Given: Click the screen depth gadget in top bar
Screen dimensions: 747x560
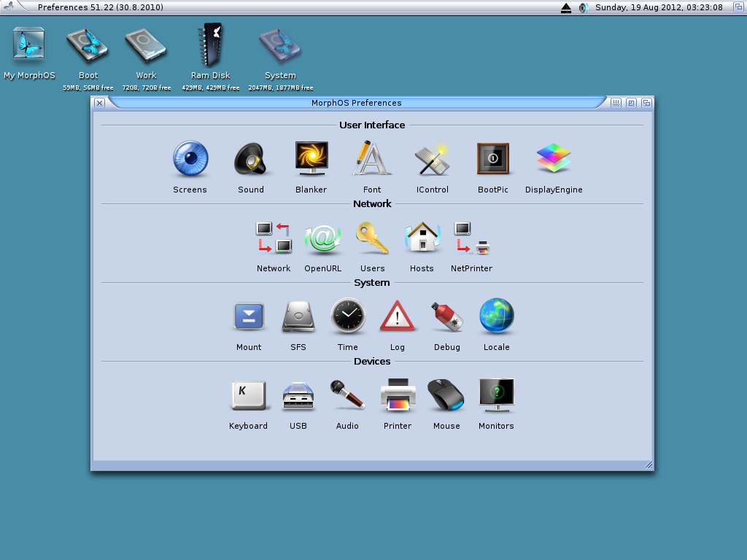Looking at the screenshot, I should (x=738, y=7).
